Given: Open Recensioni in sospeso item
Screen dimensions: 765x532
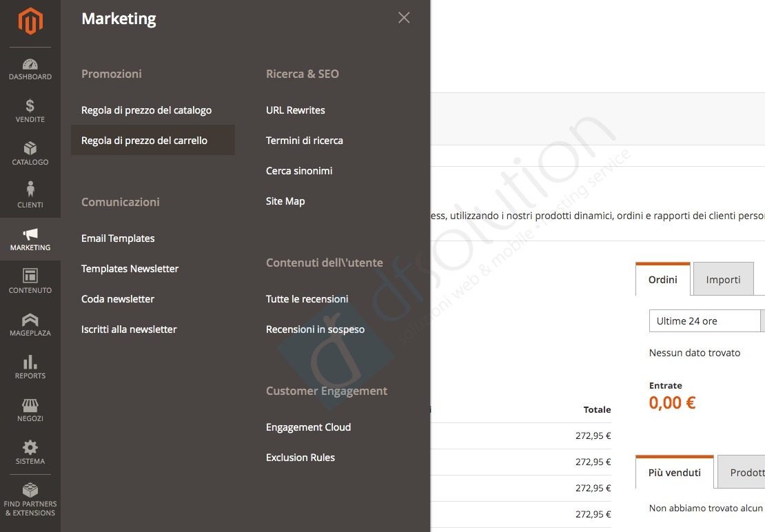Looking at the screenshot, I should pos(315,329).
